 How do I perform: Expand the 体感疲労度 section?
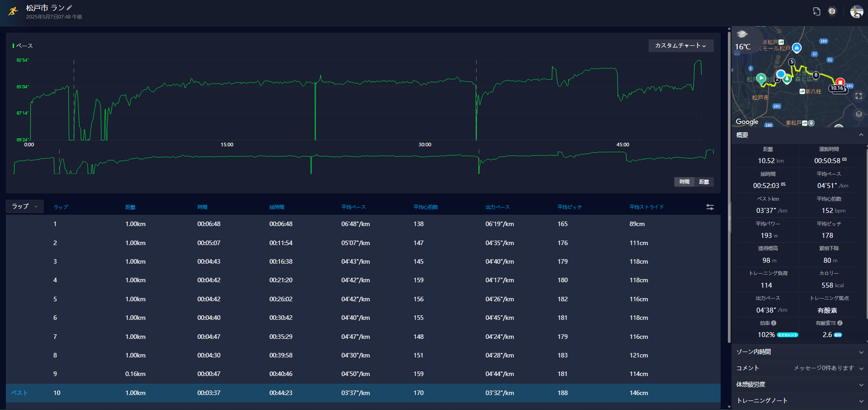click(800, 385)
